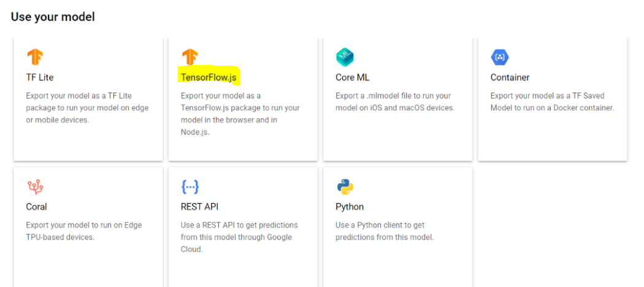Choose the REST API title
Image resolution: width=644 pixels, height=287 pixels.
(200, 207)
